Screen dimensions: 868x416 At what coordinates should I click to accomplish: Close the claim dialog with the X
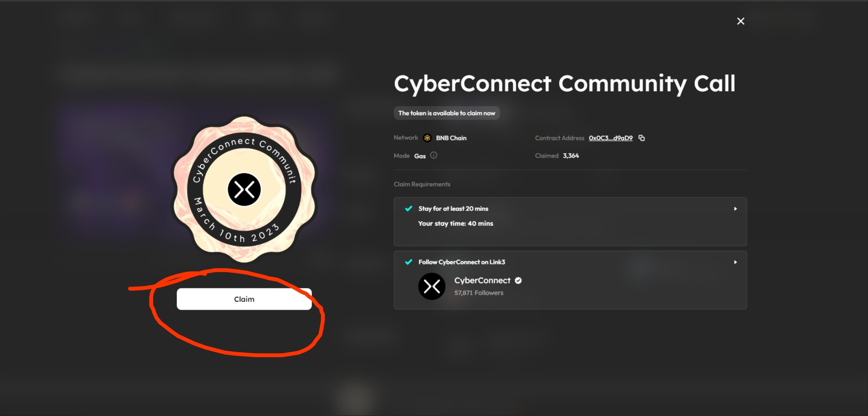click(741, 21)
